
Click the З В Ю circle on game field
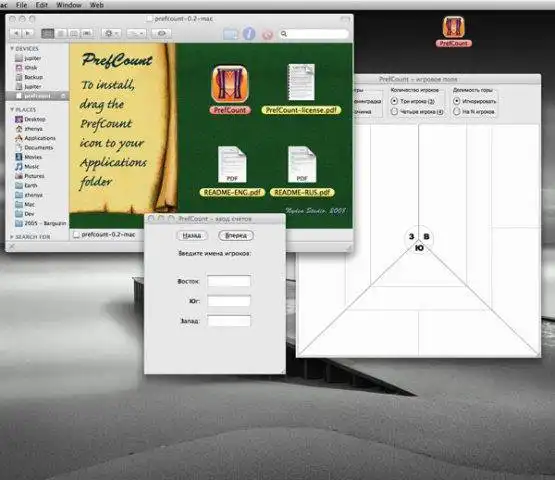(419, 240)
